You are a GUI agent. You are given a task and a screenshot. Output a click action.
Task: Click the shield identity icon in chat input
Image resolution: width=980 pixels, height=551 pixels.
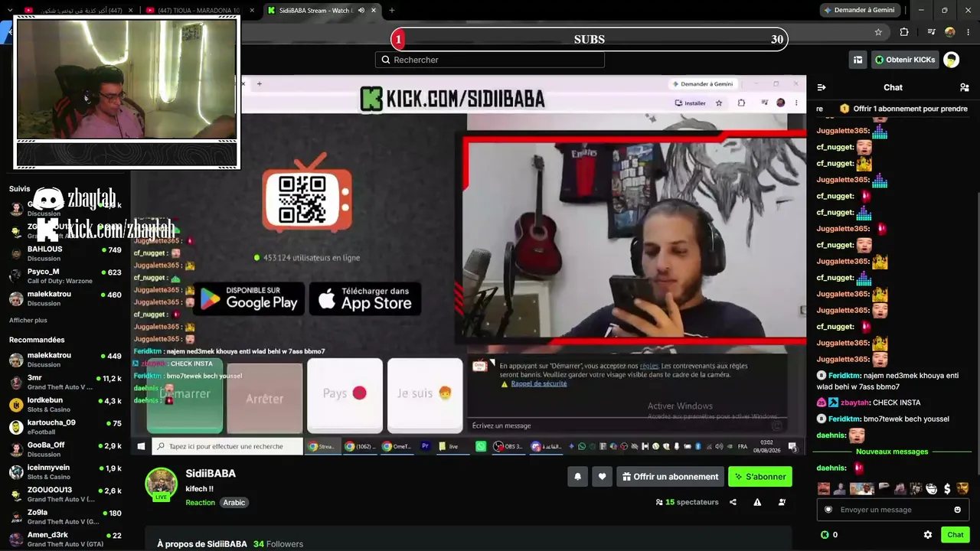(x=828, y=510)
